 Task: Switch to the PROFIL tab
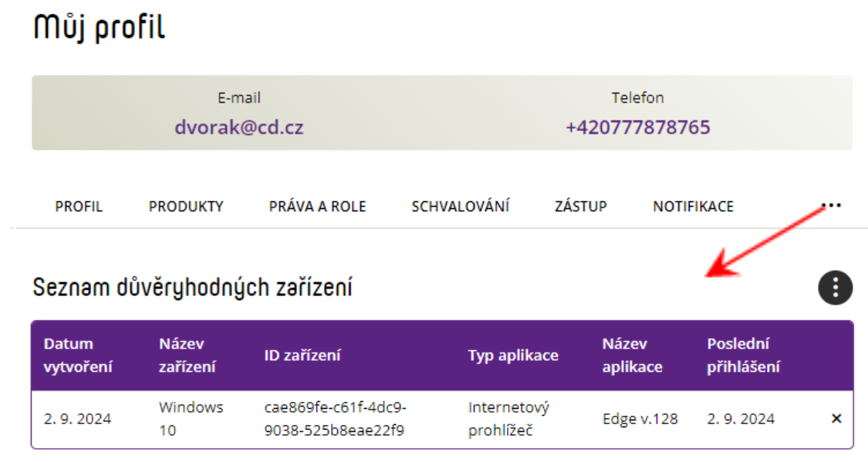pyautogui.click(x=79, y=207)
